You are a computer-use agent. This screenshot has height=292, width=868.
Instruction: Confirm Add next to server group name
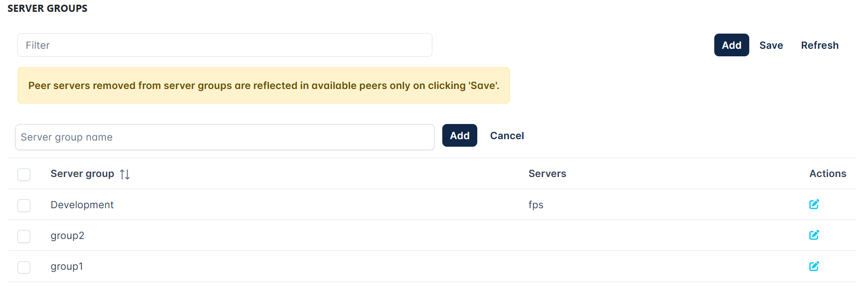tap(459, 135)
